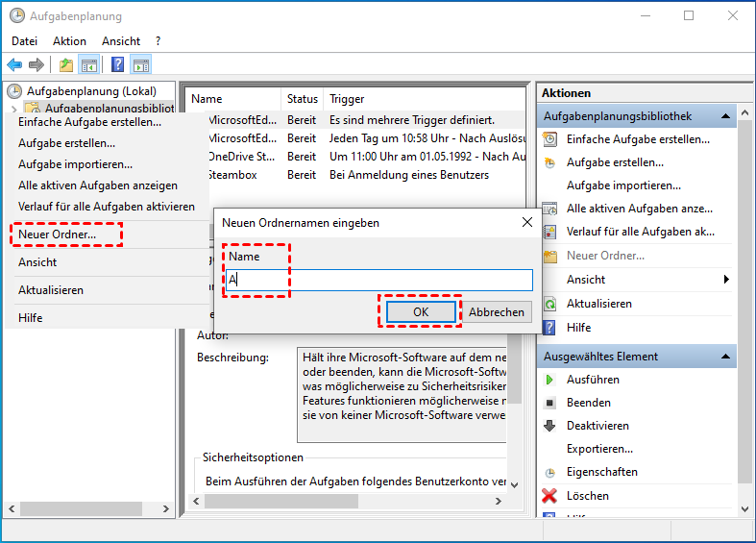Click the Neuer Ordner folder icon in Aktionen
The height and width of the screenshot is (543, 756).
coord(550,256)
